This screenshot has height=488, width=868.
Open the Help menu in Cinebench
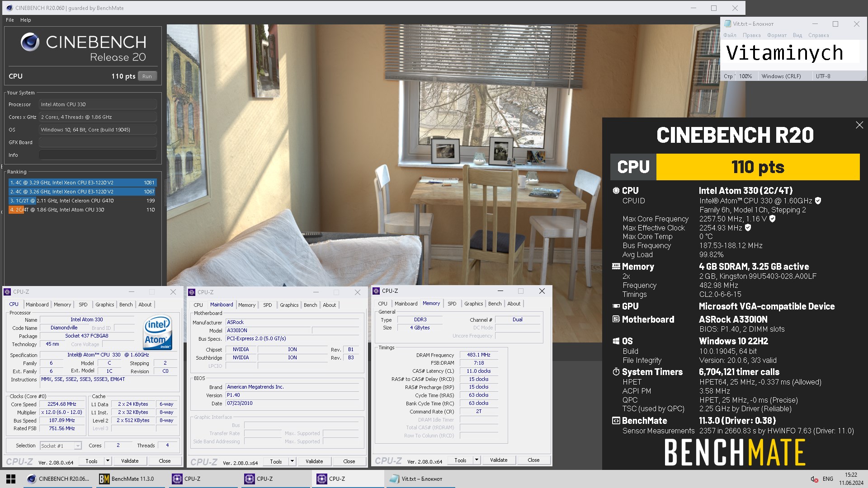click(x=26, y=20)
